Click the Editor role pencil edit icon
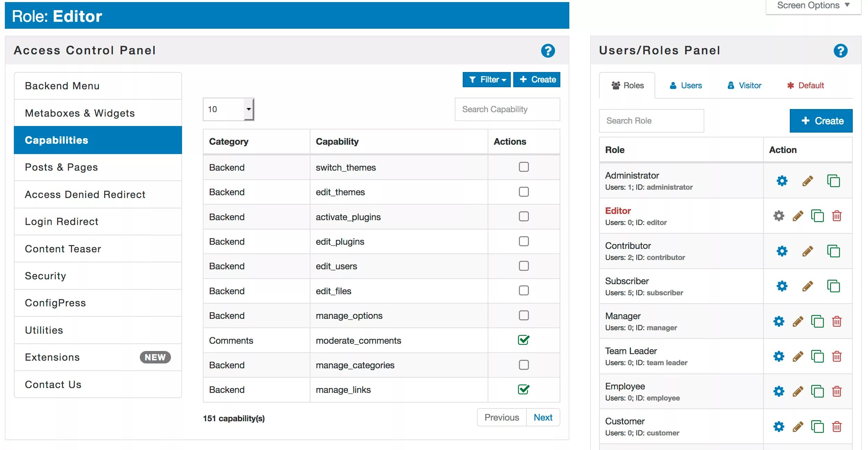This screenshot has height=450, width=868. 798,216
